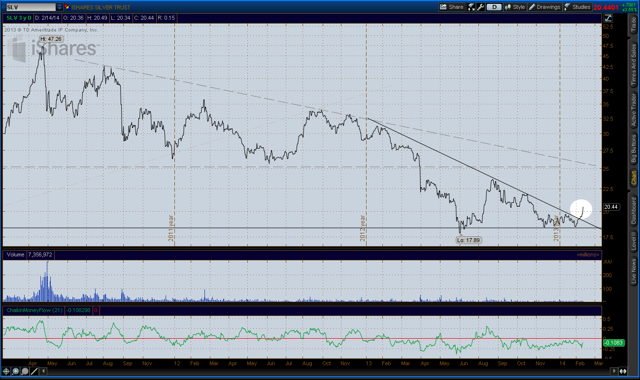Switch to the Live News tab

point(633,271)
